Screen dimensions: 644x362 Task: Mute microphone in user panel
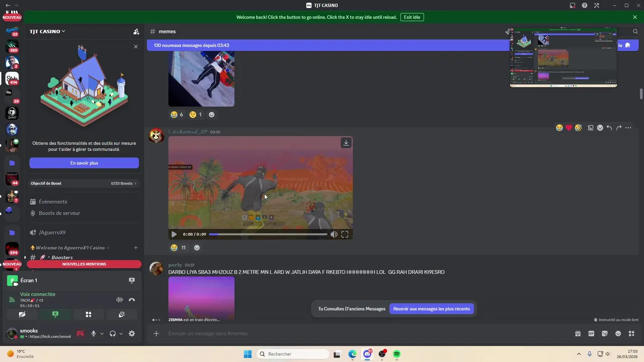tap(93, 333)
